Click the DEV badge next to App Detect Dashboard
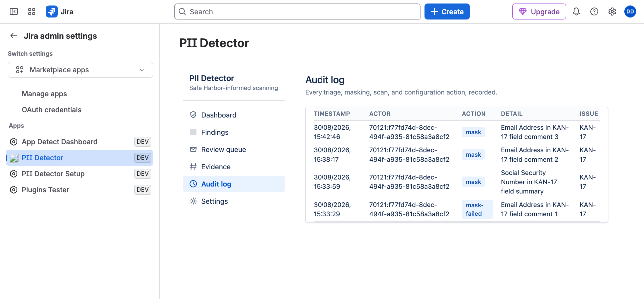Viewport: 644px width, 299px height. pos(143,142)
